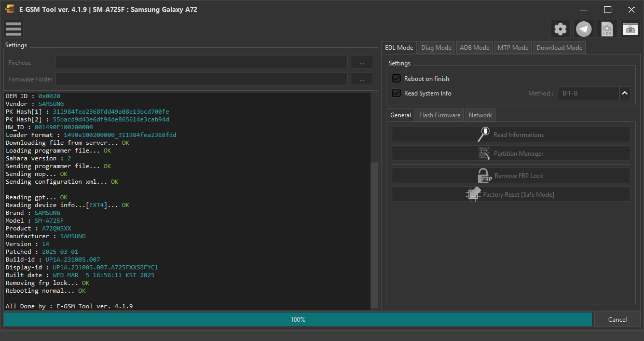Click 'OEM ID : 0x0020' log line
This screenshot has width=644, height=341.
pyautogui.click(x=33, y=96)
